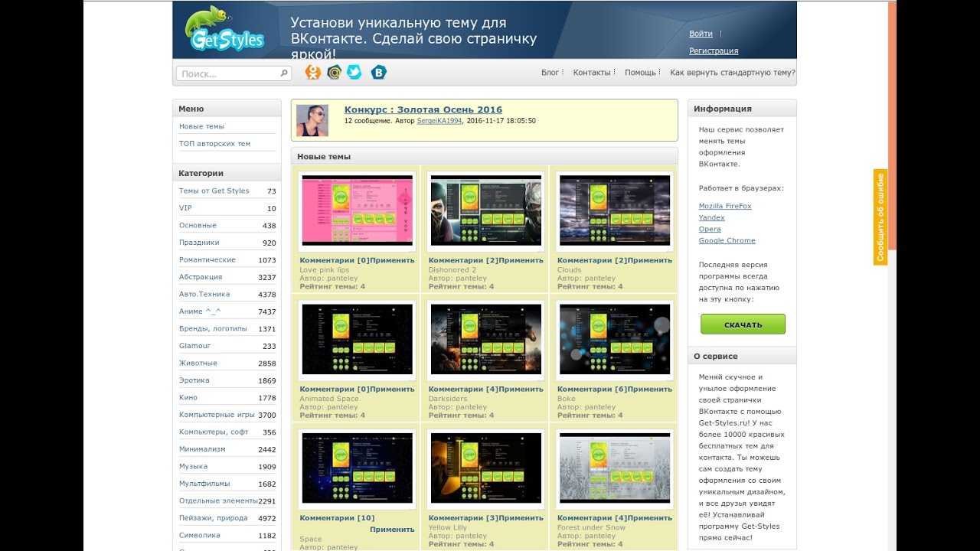Click the Google Chrome link
980x551 pixels.
727,240
